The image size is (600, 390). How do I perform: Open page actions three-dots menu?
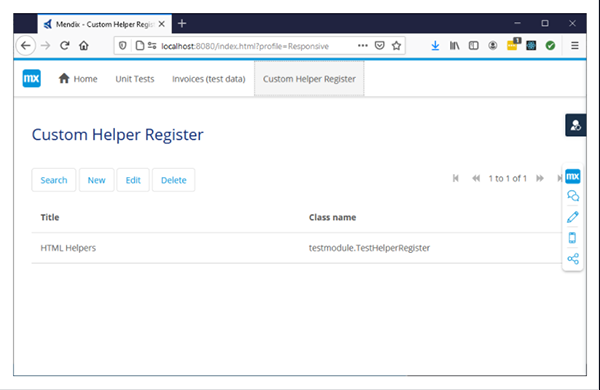point(363,46)
